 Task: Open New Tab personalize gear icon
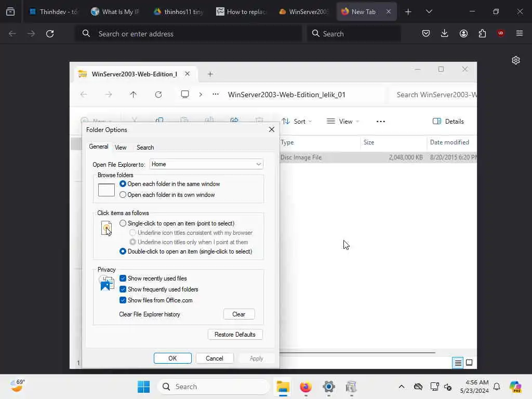(x=516, y=60)
